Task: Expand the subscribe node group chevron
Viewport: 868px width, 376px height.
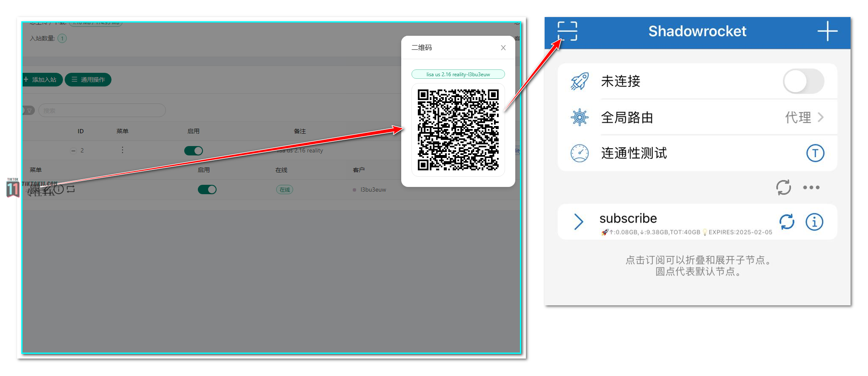Action: [x=578, y=222]
